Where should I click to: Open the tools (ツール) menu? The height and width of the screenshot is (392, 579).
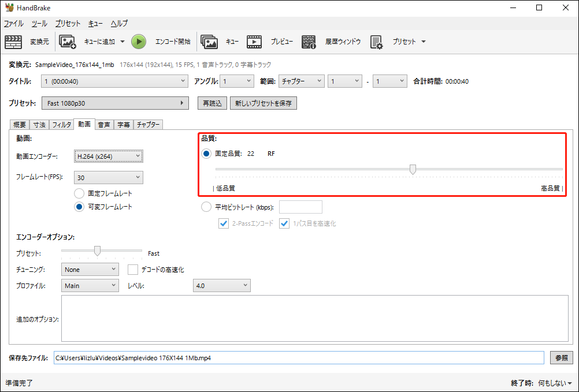39,24
